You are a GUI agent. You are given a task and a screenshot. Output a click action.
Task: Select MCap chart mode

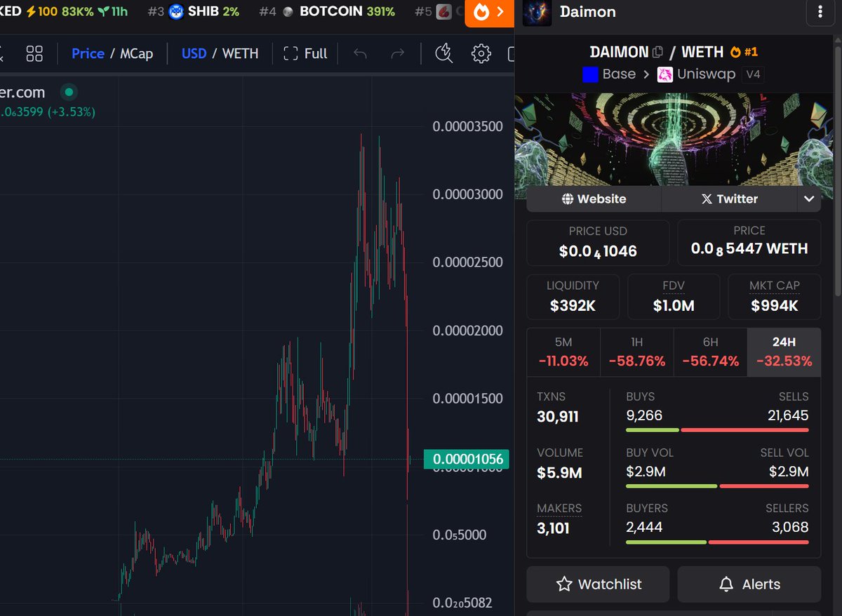point(136,53)
